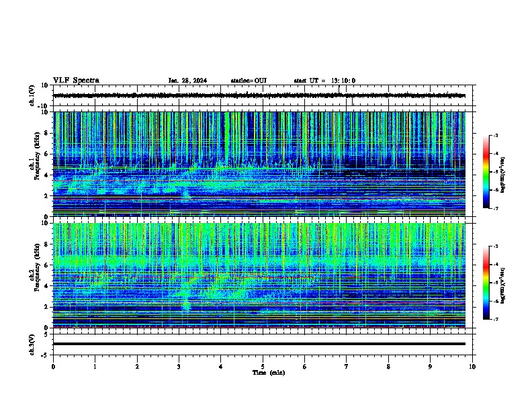
Task: Click the ch.1 colorbar "-7" tick label
Action: click(x=495, y=208)
